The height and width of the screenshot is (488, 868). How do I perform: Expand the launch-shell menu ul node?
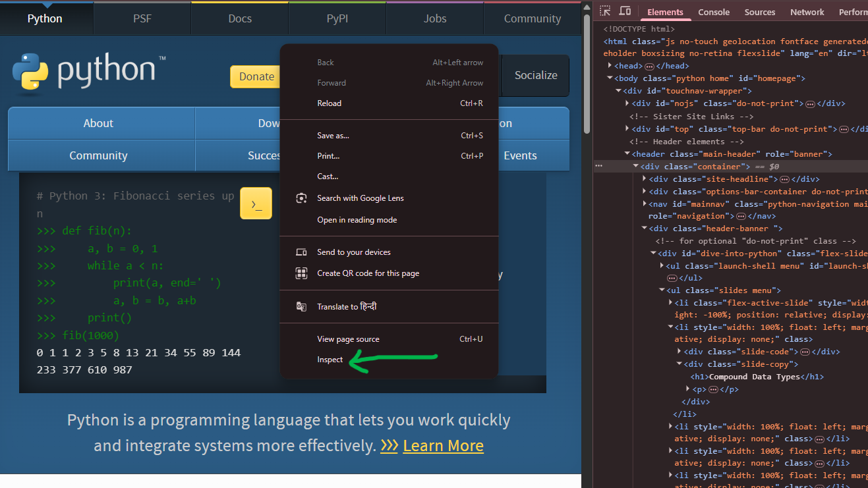pyautogui.click(x=662, y=265)
